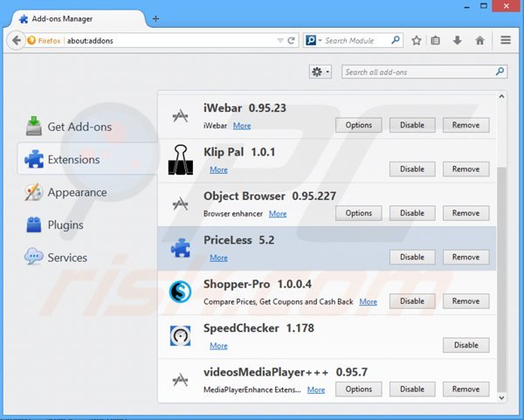Open Shopper-Pro More link
The image size is (524, 420).
pyautogui.click(x=368, y=302)
